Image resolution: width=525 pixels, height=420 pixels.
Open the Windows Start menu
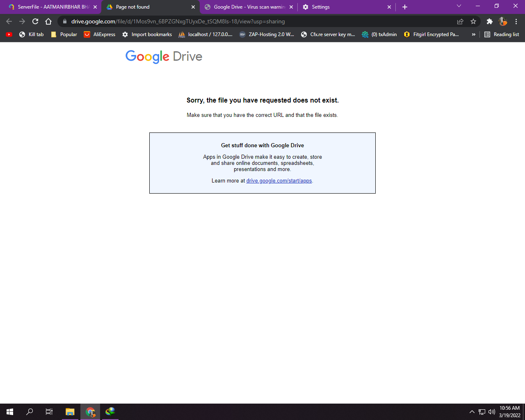10,412
